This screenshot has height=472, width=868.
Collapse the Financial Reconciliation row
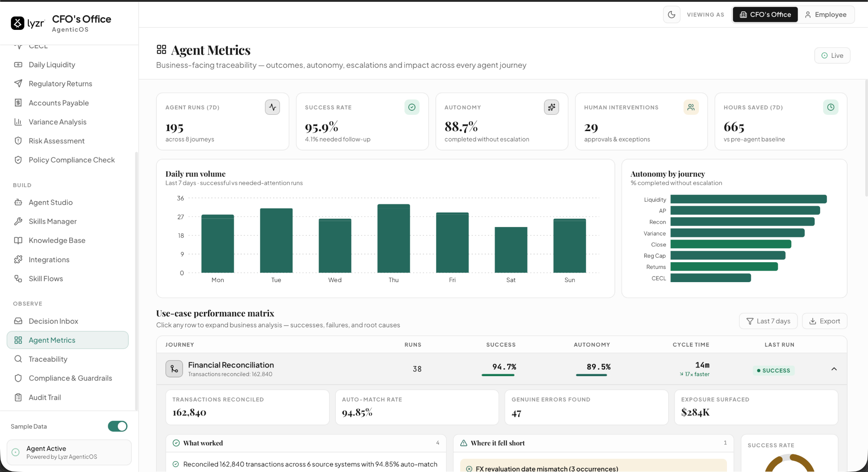(x=834, y=369)
